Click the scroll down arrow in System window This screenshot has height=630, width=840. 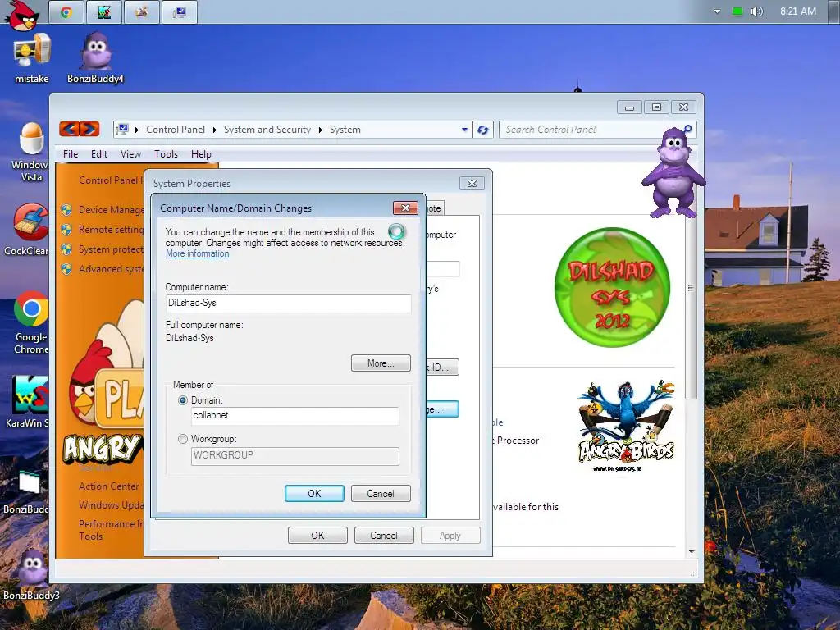(691, 552)
